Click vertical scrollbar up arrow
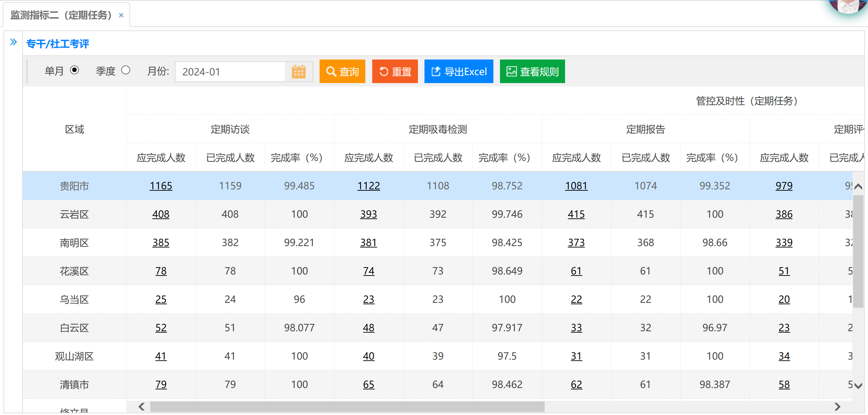Screen dimensions: 868x415 [x=858, y=187]
